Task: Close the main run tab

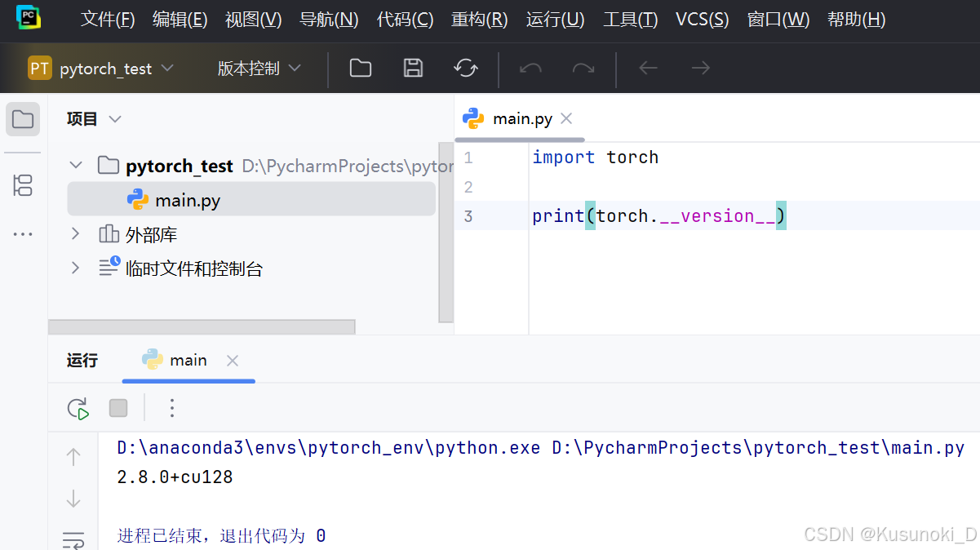Action: click(x=233, y=360)
